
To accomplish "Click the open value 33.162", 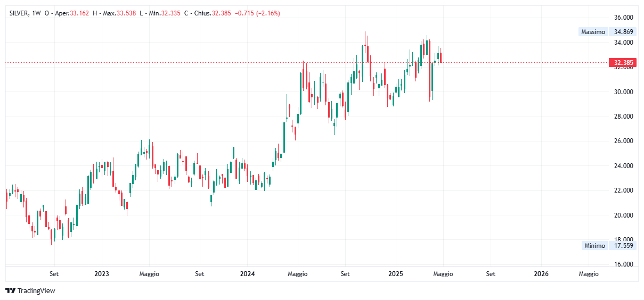I will pos(78,13).
